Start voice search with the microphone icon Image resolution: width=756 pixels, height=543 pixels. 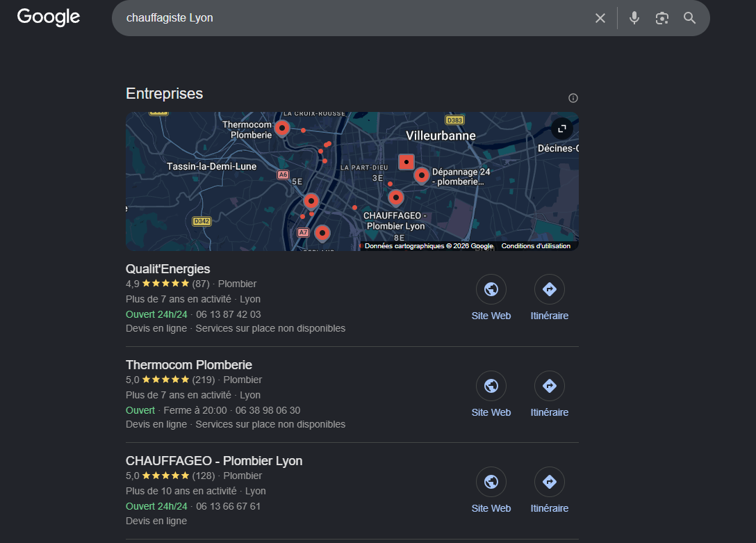(x=634, y=18)
